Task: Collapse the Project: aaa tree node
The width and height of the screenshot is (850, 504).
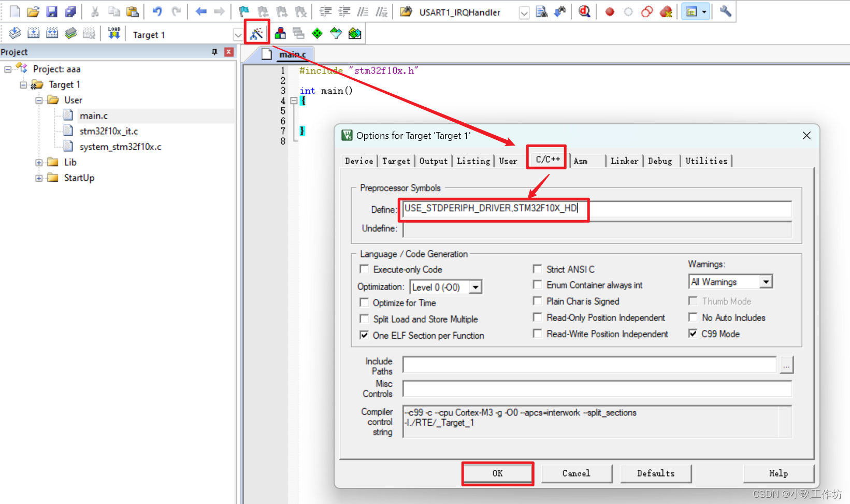Action: (8, 69)
